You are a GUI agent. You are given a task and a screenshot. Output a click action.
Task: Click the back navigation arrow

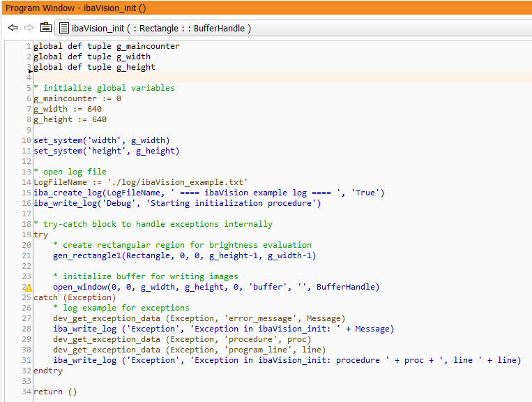[13, 28]
